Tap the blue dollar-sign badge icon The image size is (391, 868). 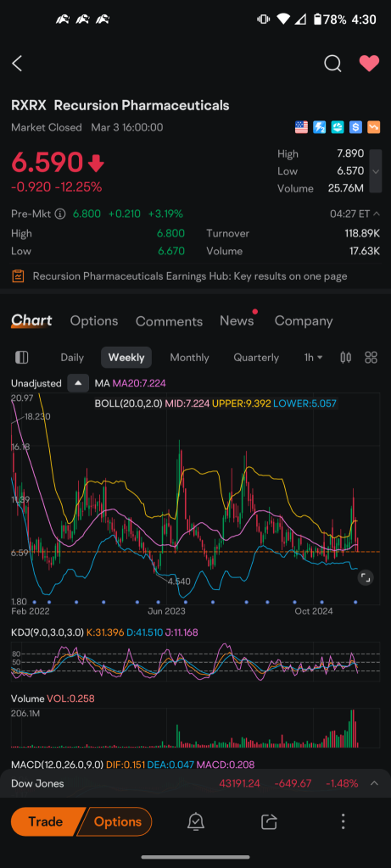coord(355,127)
